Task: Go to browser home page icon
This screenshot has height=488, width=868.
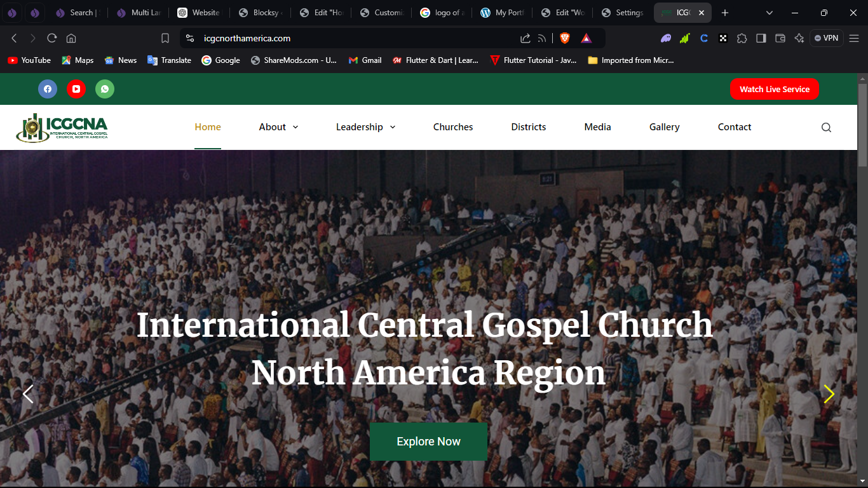Action: click(x=71, y=38)
